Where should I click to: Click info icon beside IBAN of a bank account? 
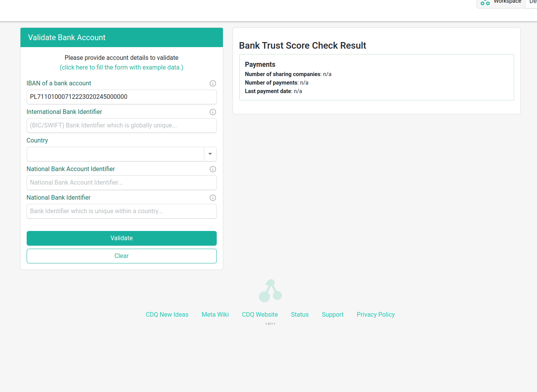click(x=212, y=83)
